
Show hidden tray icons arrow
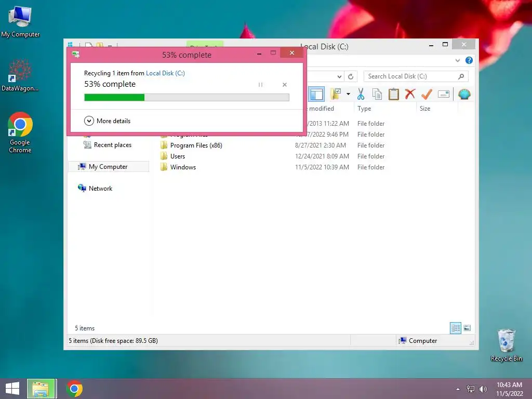click(x=458, y=389)
